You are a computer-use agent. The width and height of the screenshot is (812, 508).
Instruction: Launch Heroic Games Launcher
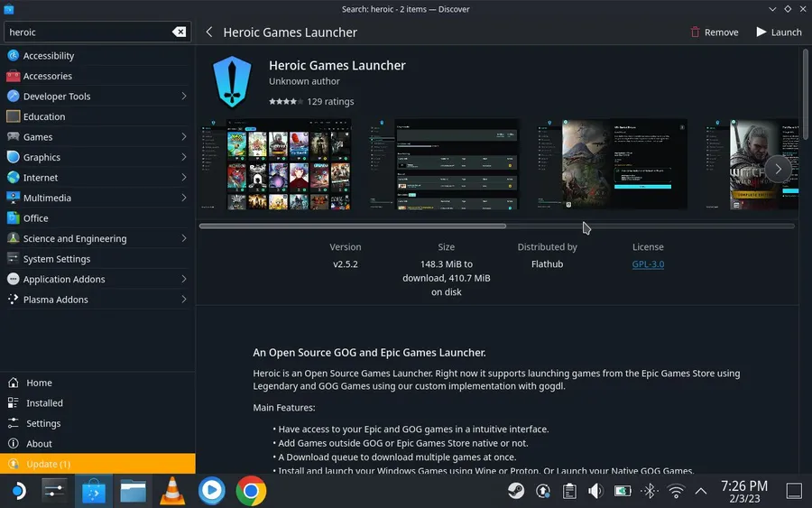click(779, 32)
